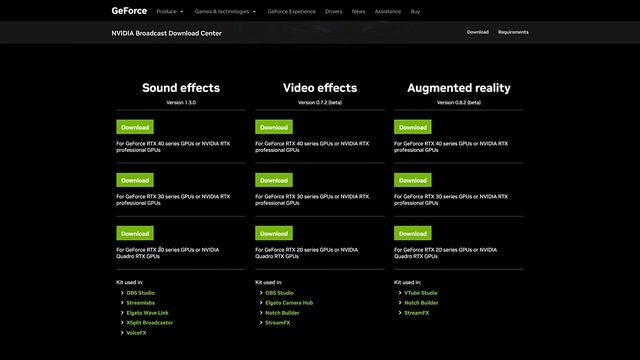Open GeForce Experience menu item
This screenshot has height=360, width=640.
tap(291, 11)
